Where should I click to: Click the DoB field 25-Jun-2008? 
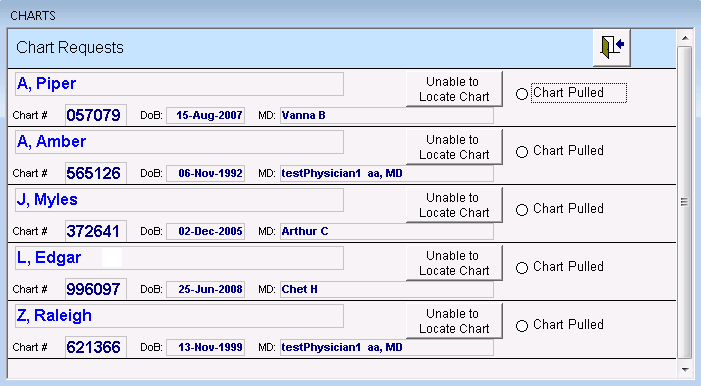206,289
